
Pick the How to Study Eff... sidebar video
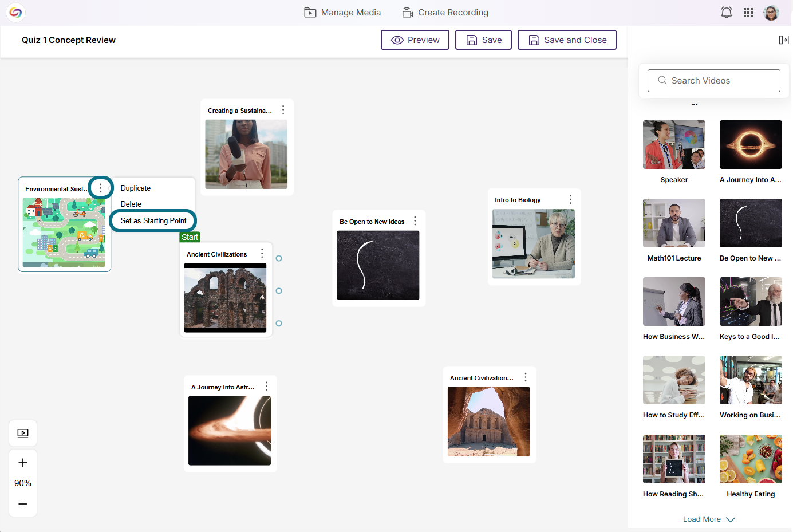(674, 380)
